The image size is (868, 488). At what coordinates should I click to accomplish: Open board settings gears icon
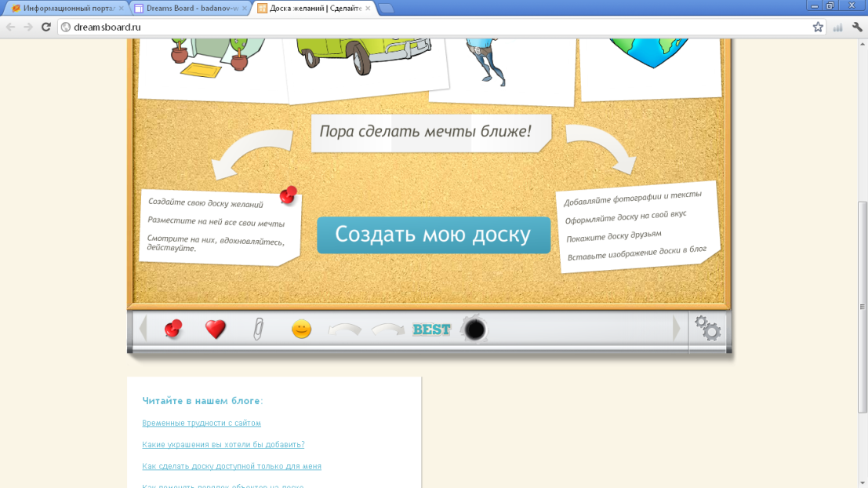(x=708, y=328)
